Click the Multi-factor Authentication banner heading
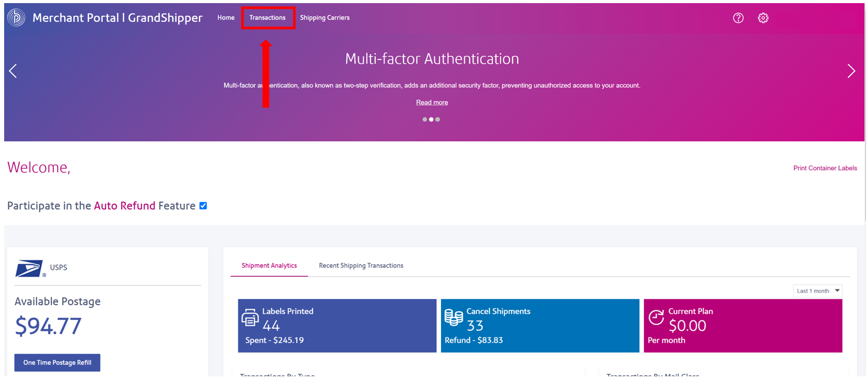This screenshot has width=868, height=381. (x=432, y=59)
